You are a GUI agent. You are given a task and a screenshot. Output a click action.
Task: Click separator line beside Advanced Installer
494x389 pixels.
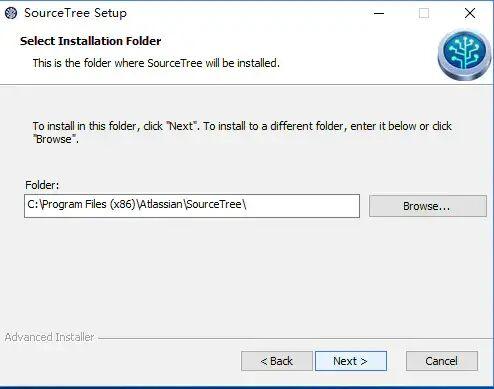(x=295, y=339)
